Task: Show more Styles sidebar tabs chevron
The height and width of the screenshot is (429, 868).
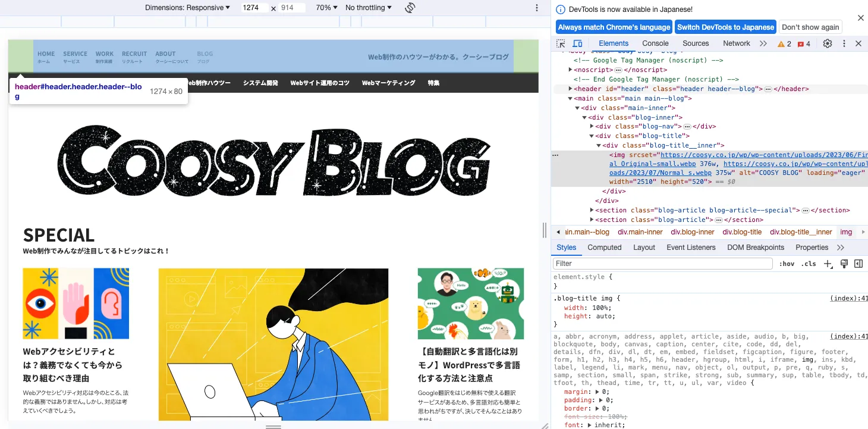Action: pyautogui.click(x=841, y=248)
